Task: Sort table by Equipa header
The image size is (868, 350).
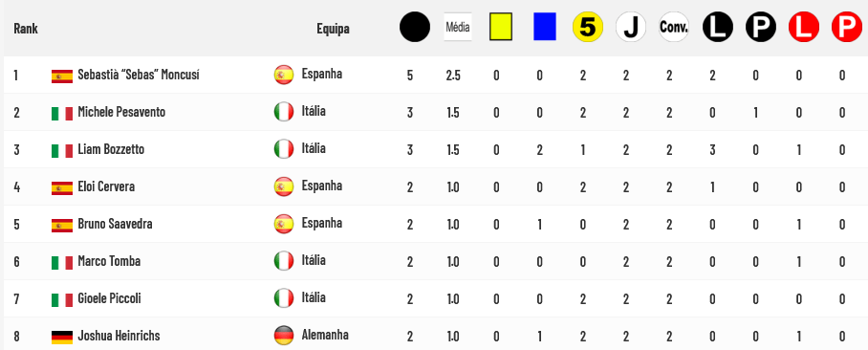Action: (x=333, y=29)
